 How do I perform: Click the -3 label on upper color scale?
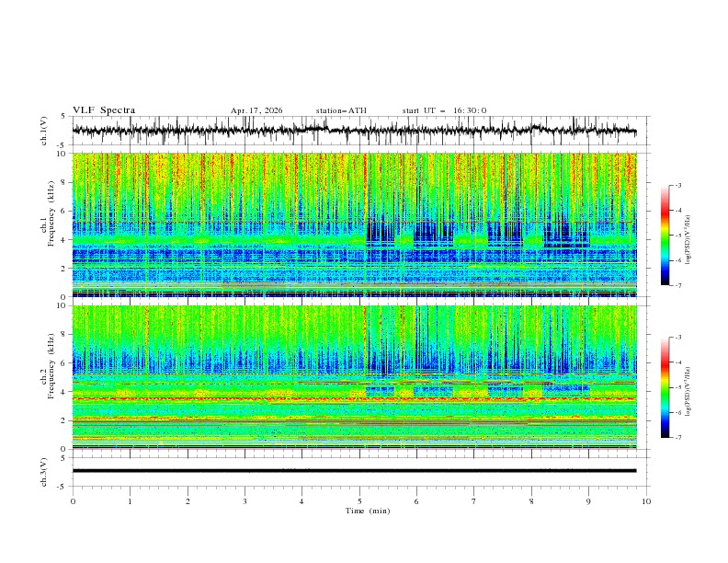tap(678, 185)
